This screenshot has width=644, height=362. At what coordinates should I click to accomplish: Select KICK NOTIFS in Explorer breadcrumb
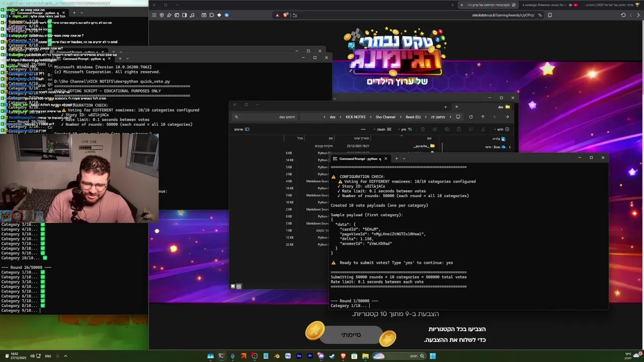coord(355,117)
